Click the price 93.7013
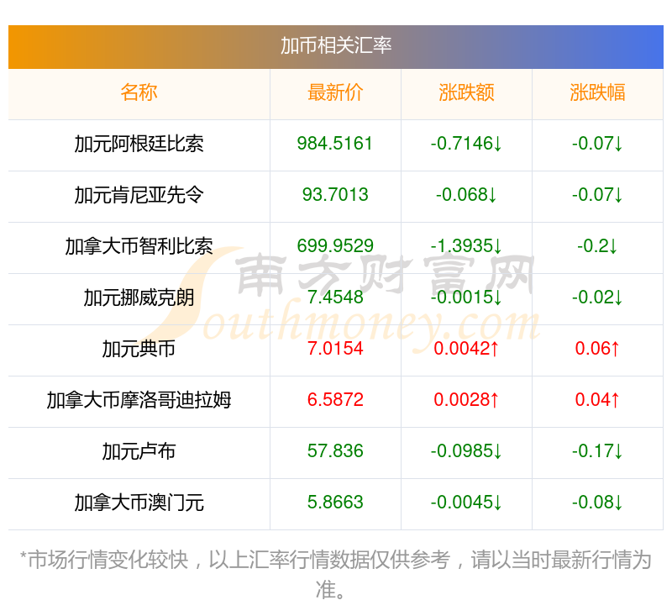Viewport: 672px width, 616px height. (335, 195)
